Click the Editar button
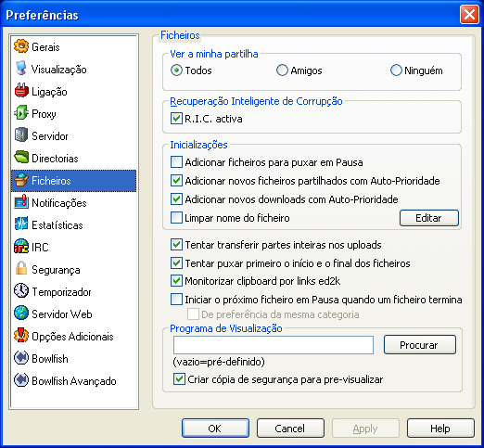This screenshot has width=484, height=448. coord(429,218)
